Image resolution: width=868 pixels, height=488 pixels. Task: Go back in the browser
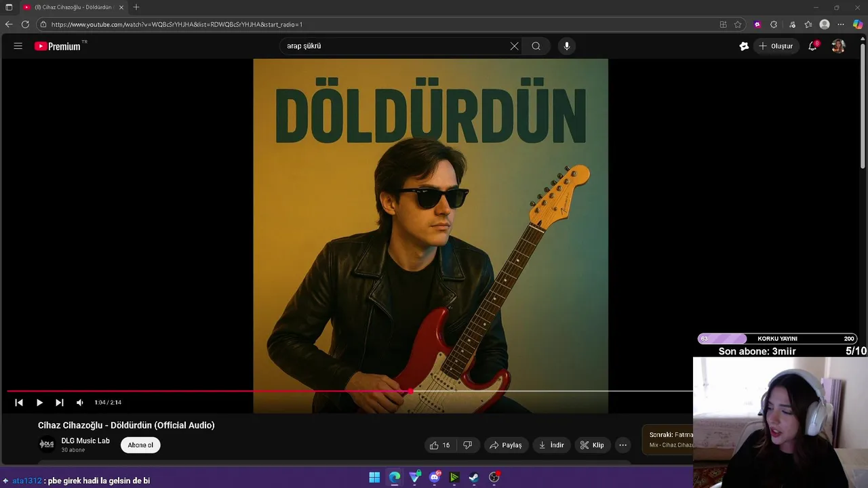tap(9, 24)
